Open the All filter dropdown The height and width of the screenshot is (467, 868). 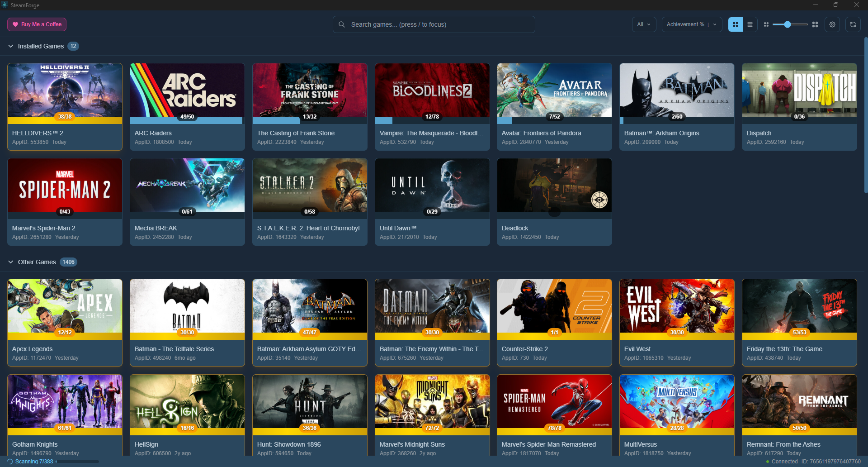tap(644, 24)
